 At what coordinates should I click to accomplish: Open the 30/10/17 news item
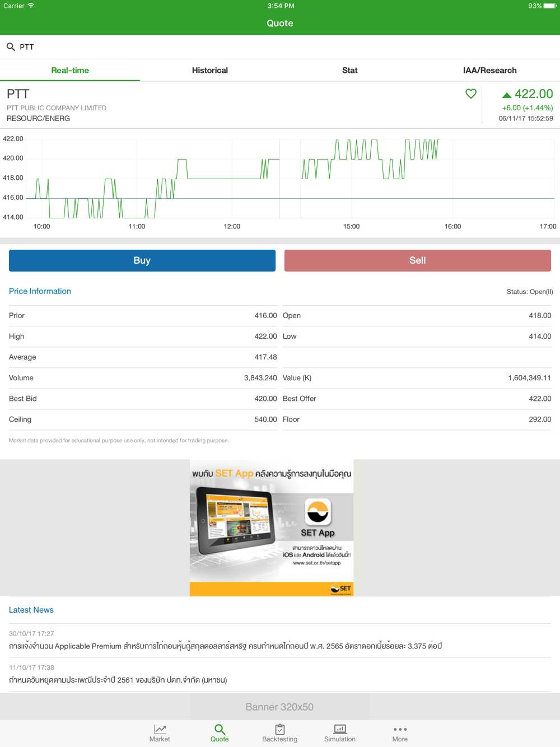[280, 641]
